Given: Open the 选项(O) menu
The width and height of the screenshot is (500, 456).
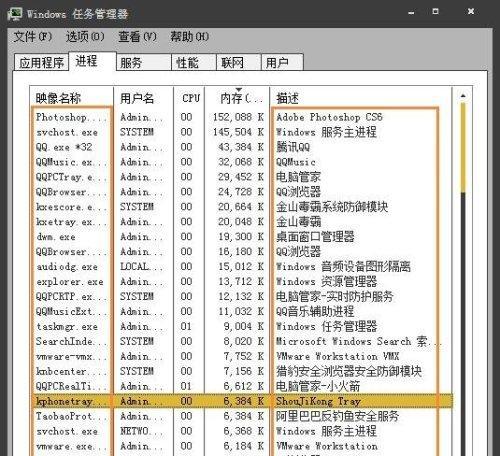Looking at the screenshot, I should 85,36.
